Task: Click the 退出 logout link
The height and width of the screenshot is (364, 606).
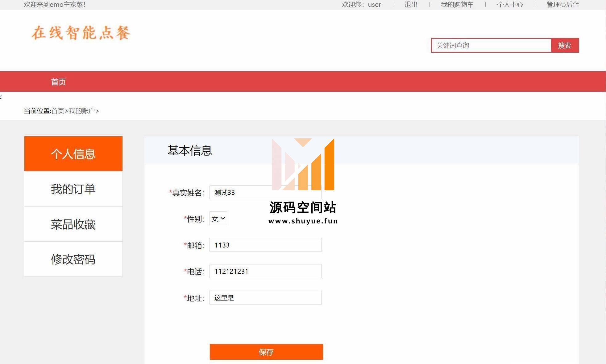Action: pyautogui.click(x=411, y=5)
